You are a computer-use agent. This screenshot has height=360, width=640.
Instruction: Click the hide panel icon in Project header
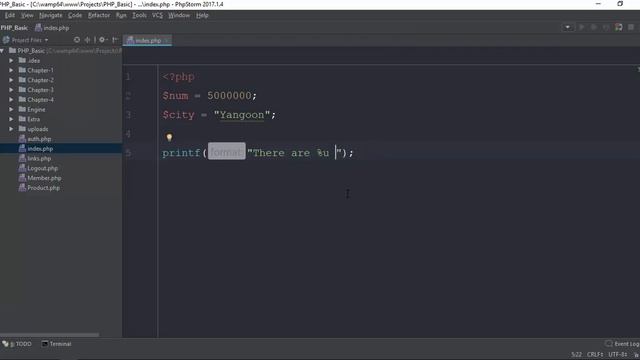(115, 40)
